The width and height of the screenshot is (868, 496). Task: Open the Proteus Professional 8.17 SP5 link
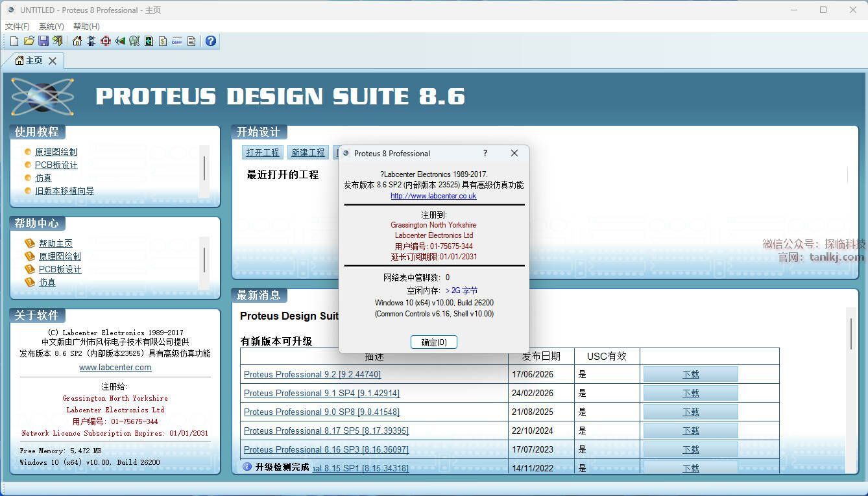(326, 431)
